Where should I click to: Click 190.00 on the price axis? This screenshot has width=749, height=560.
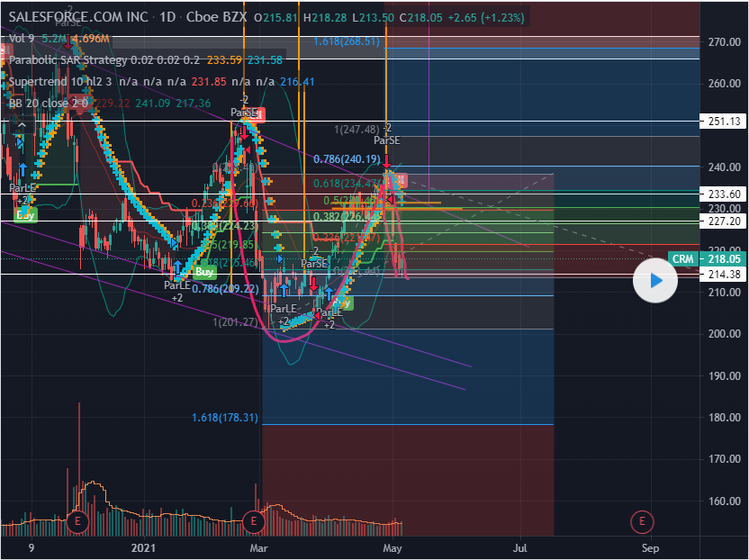[725, 376]
